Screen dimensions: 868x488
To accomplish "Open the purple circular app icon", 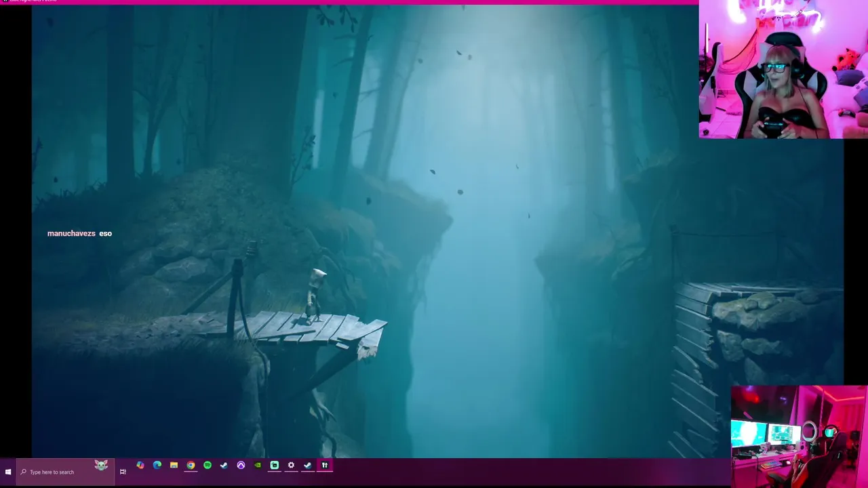I will pyautogui.click(x=241, y=466).
